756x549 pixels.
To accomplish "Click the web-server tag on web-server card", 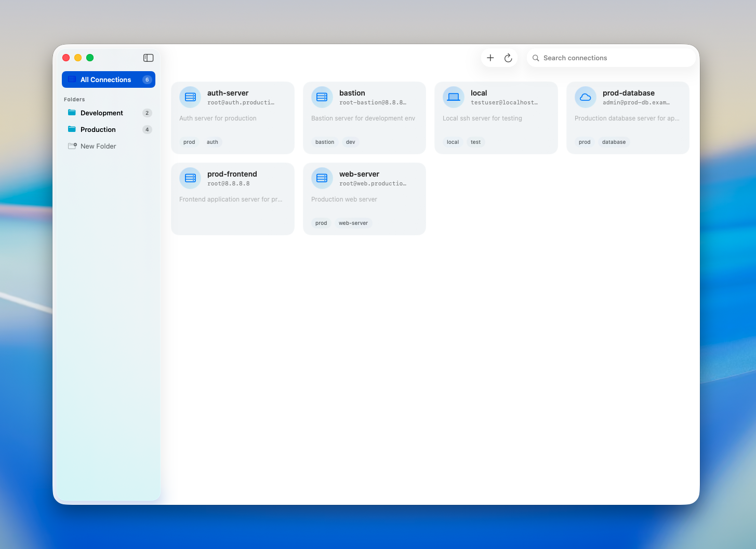I will (x=353, y=223).
